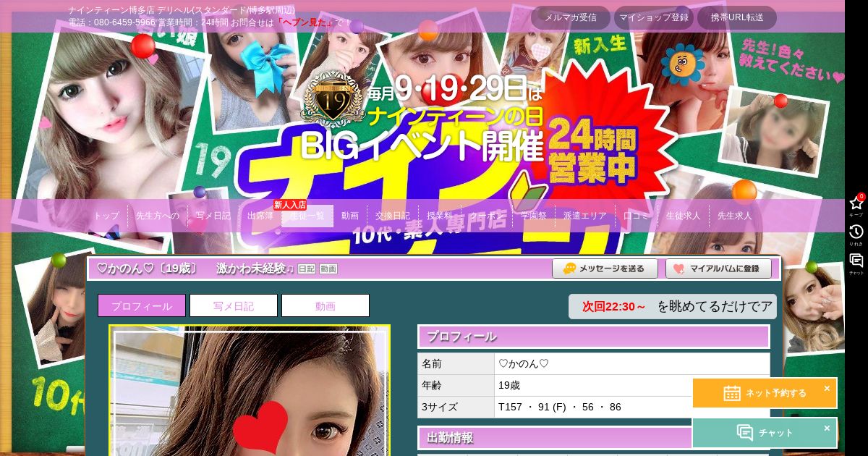
Task: Click the 名前 row label
Action: pos(456,364)
